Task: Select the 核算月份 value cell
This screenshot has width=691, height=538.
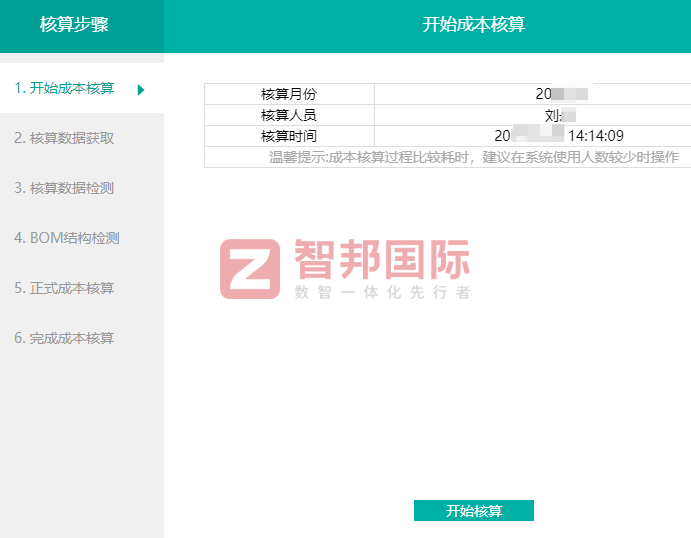Action: coord(560,94)
